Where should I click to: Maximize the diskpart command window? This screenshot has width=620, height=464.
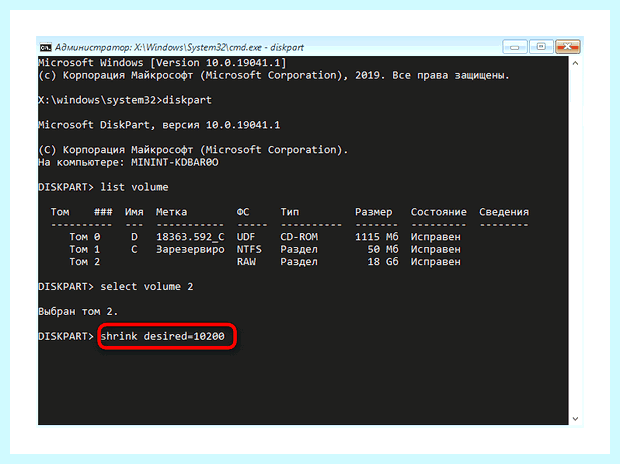[541, 47]
